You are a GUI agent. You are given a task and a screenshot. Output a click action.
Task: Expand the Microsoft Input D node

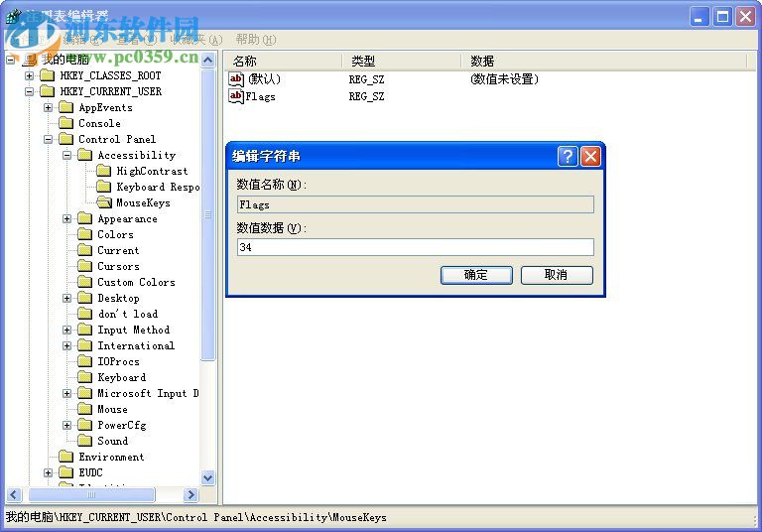(67, 393)
